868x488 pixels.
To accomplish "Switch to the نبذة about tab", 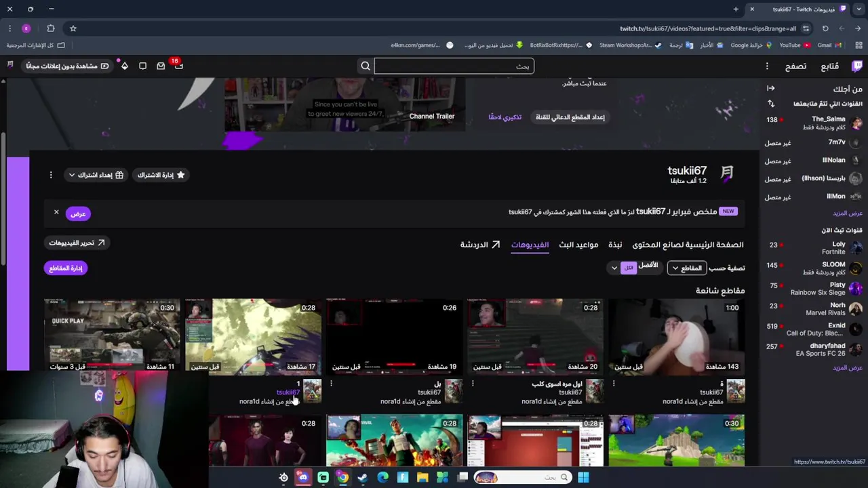I will [x=615, y=245].
